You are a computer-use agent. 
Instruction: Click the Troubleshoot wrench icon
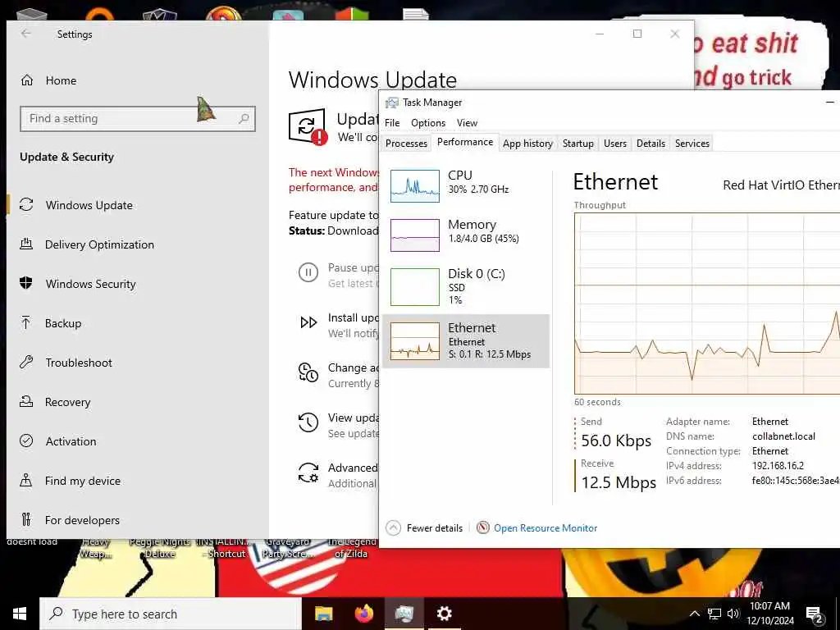[26, 362]
